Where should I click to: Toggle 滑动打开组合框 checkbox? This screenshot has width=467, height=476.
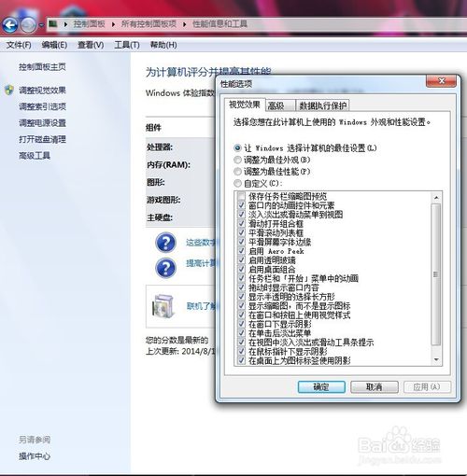241,224
